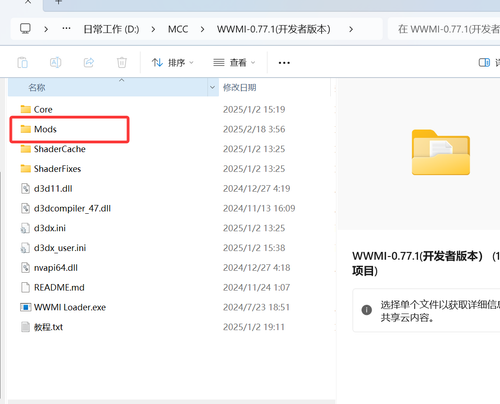Click the Delete trash can icon
The height and width of the screenshot is (404, 500).
(122, 62)
